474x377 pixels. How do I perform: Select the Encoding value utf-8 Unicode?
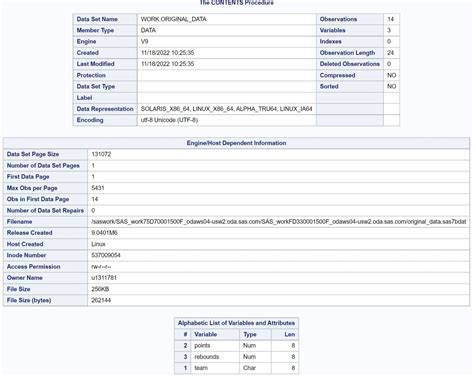point(169,120)
